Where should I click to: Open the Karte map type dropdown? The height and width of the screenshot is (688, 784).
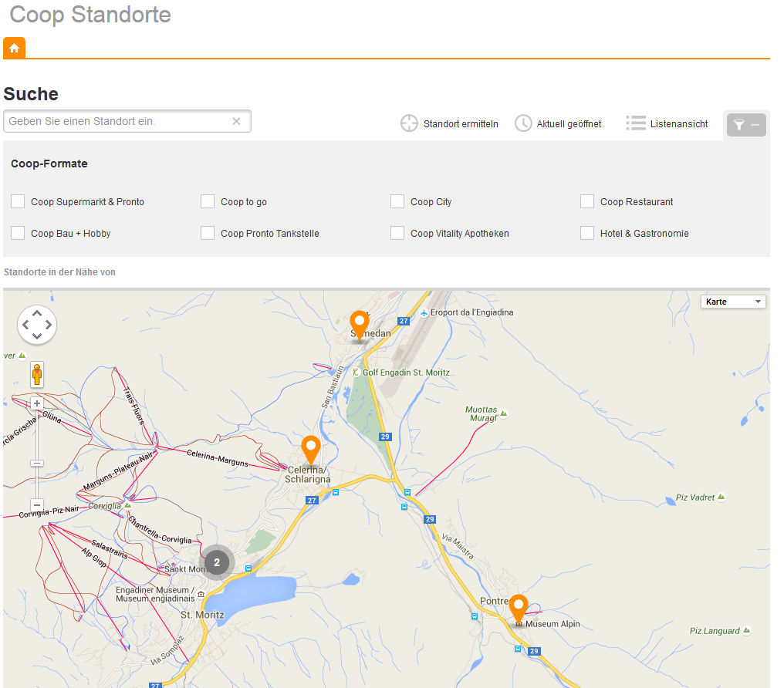point(732,302)
